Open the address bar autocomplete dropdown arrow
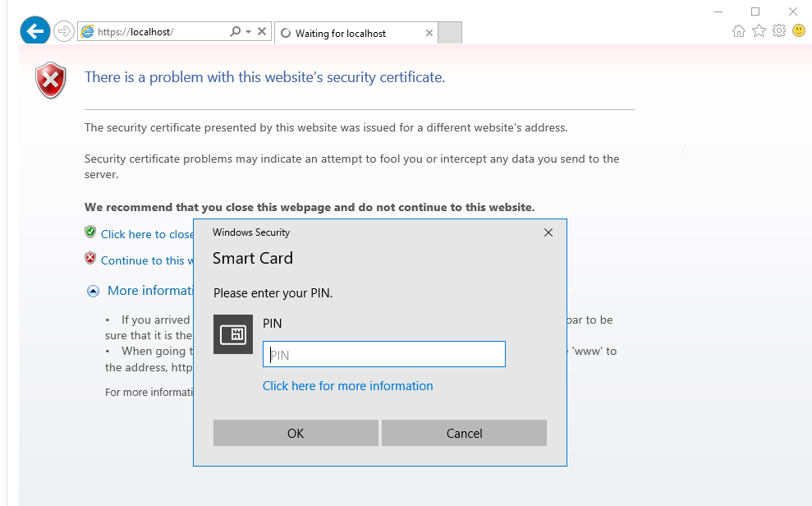Screen dimensions: 812x506 248,32
